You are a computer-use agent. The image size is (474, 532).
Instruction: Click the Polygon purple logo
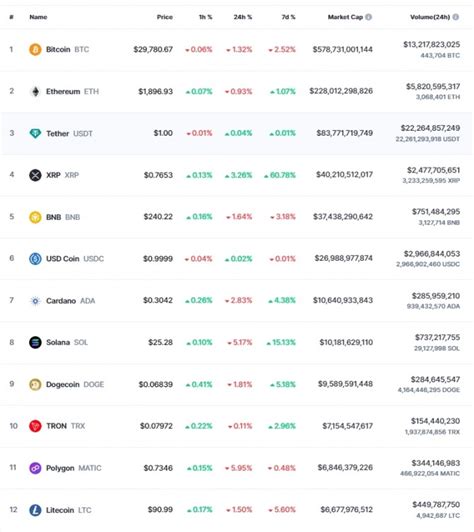coord(35,468)
